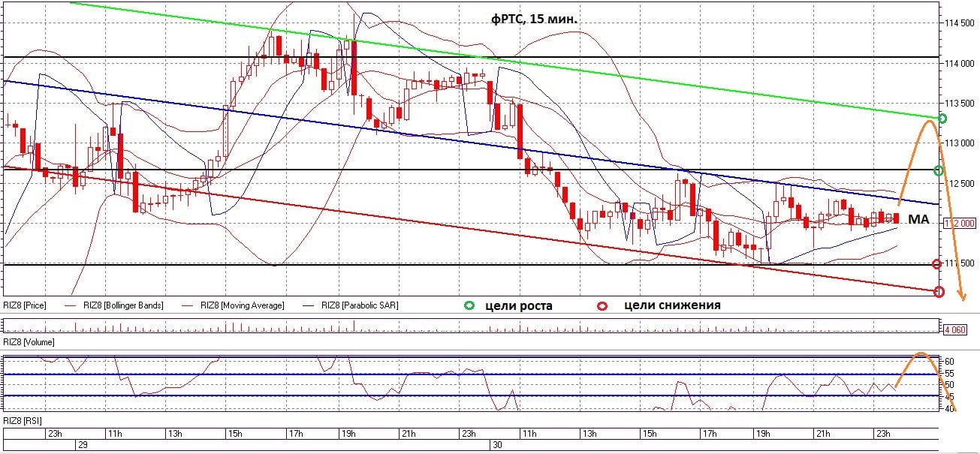Select the green descending upper channel trendline
This screenshot has height=454, width=980.
[506, 60]
